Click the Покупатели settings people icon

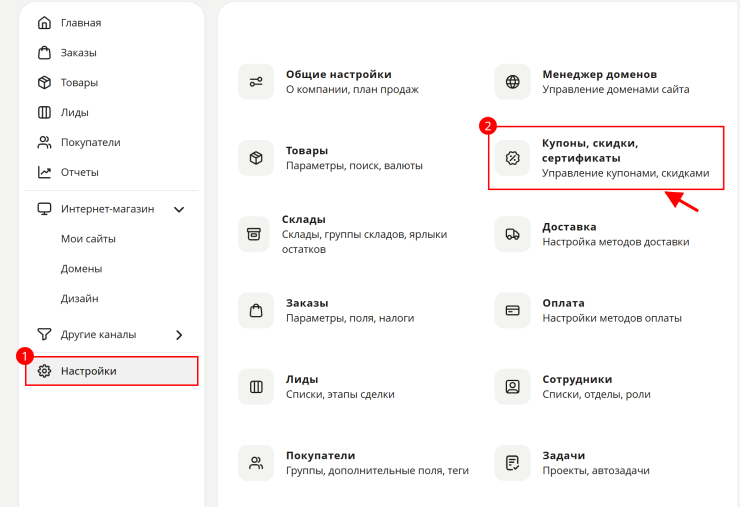tap(256, 463)
